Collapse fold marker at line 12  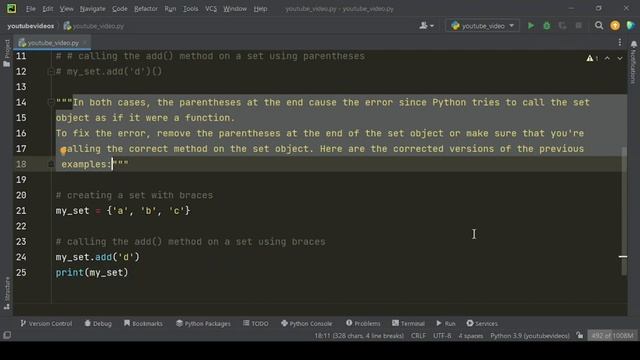(51, 71)
